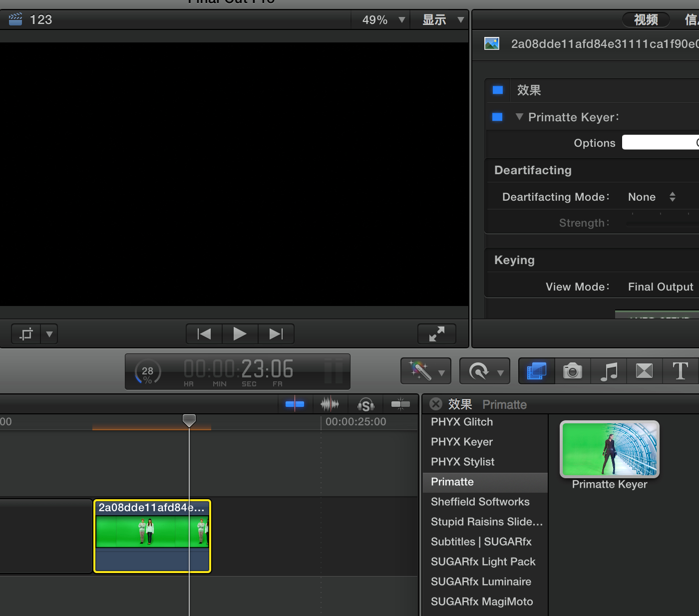
Task: Toggle full-screen viewer playback
Action: (437, 334)
